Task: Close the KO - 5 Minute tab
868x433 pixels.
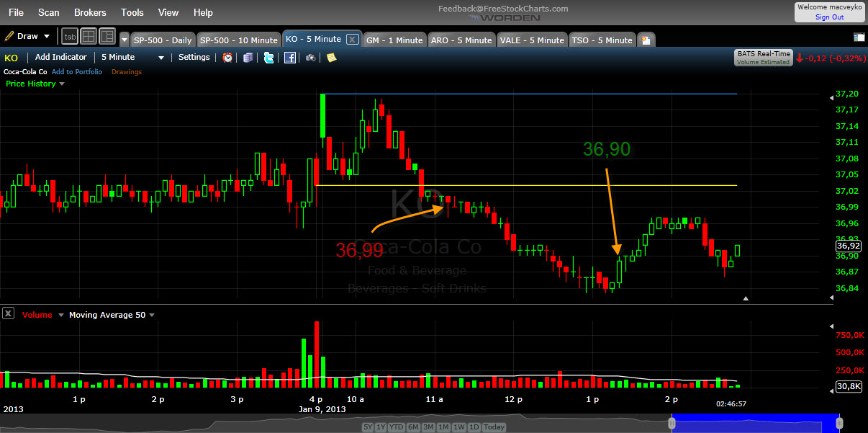Action: pos(352,40)
